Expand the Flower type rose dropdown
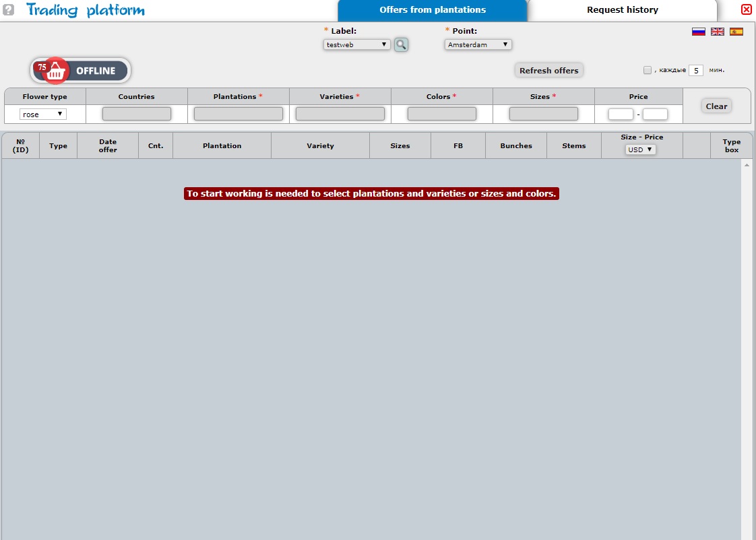This screenshot has height=540, width=756. coord(43,114)
